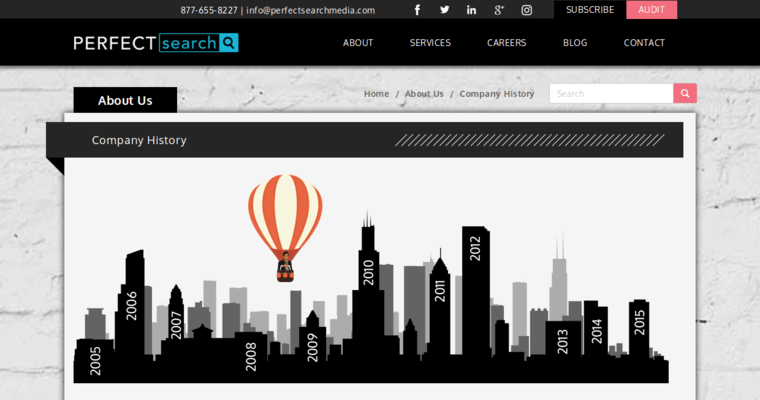Open the LinkedIn social icon
This screenshot has width=760, height=400.
coord(471,10)
